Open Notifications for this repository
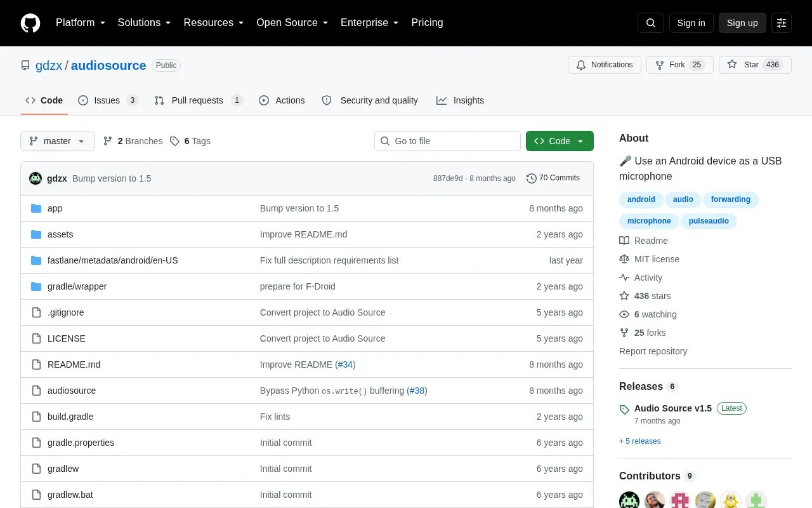 [605, 65]
